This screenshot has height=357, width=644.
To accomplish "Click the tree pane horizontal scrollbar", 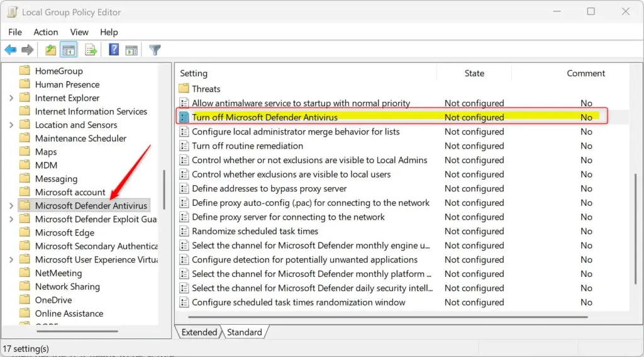I will (x=77, y=331).
